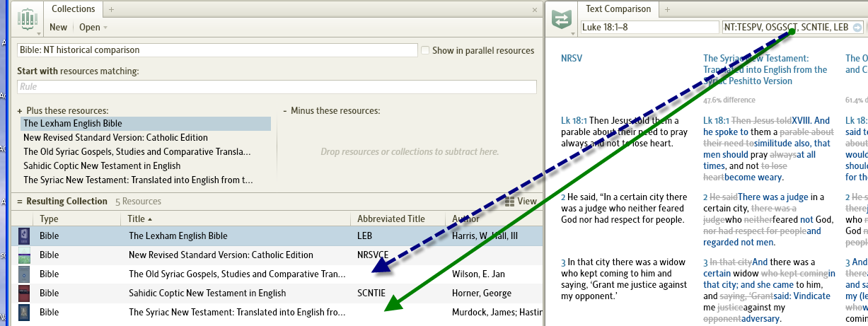
Task: Click the 5 Resources count label
Action: [x=138, y=202]
